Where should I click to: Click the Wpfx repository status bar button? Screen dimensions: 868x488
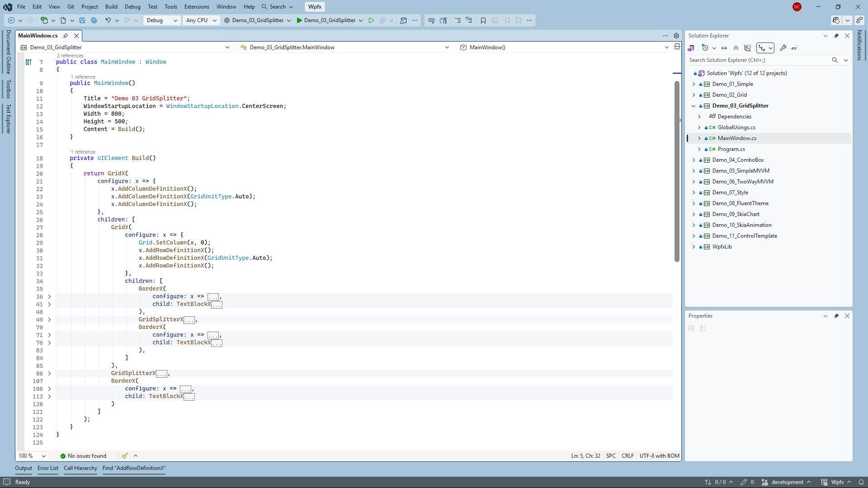pyautogui.click(x=836, y=482)
